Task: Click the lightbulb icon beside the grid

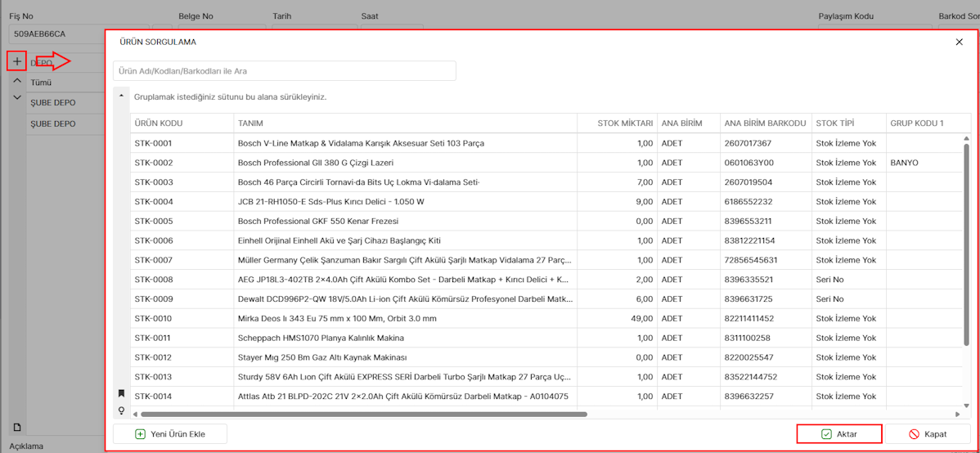Action: pyautogui.click(x=122, y=410)
